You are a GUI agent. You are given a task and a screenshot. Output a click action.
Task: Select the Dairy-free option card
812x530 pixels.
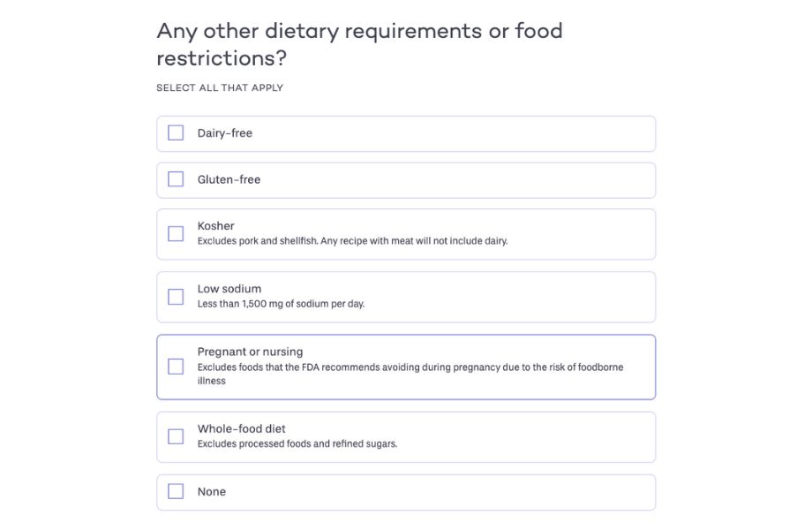[x=406, y=132]
